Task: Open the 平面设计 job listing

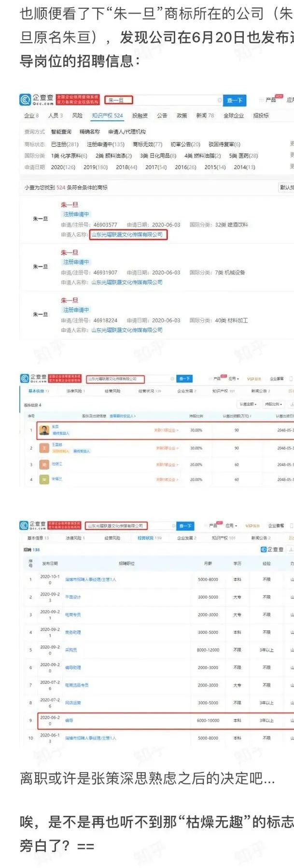Action: click(x=73, y=597)
